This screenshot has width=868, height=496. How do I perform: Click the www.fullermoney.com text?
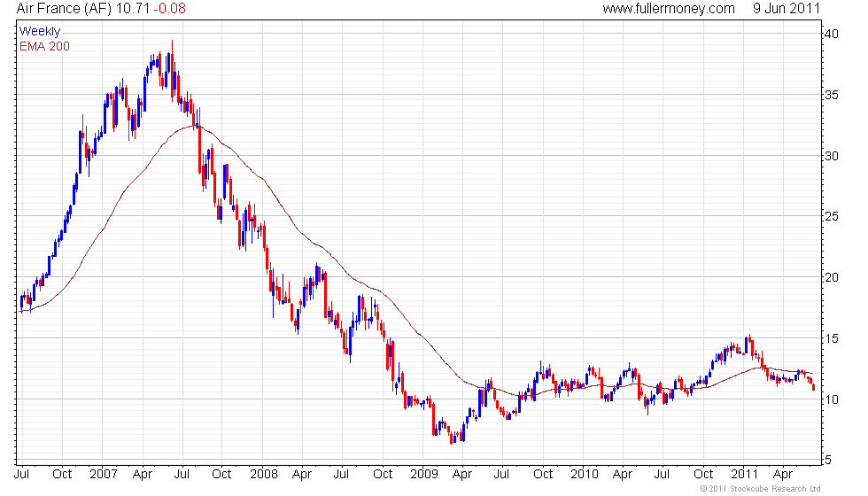pyautogui.click(x=669, y=9)
